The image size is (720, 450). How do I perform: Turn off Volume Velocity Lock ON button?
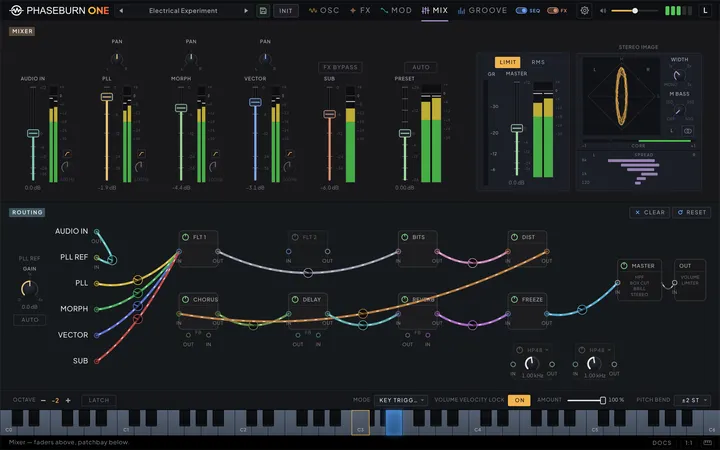(x=519, y=400)
